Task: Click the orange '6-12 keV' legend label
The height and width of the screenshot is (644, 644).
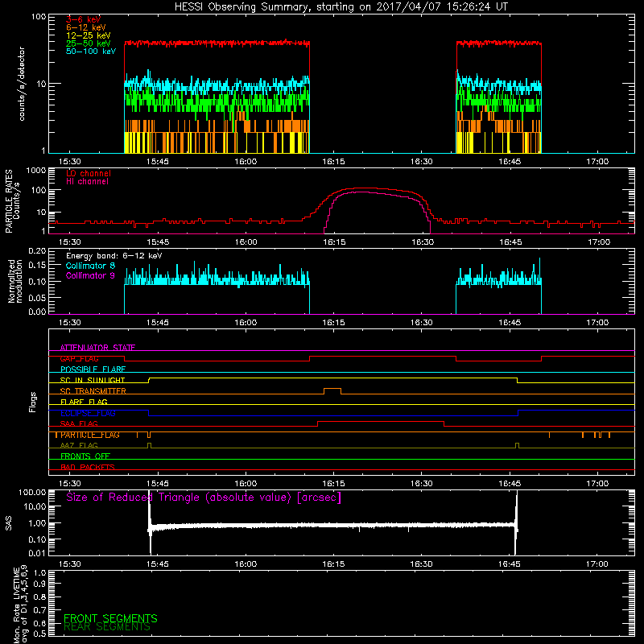Action: (86, 27)
